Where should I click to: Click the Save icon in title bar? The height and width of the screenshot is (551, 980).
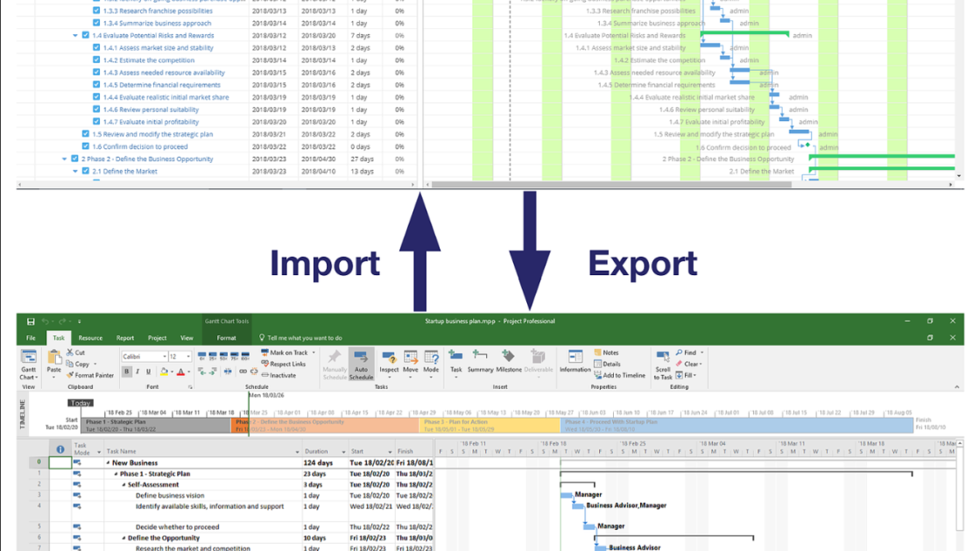coord(31,321)
